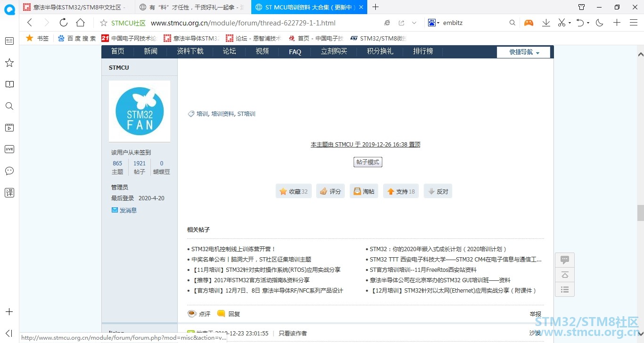Viewport: 644px width, 343px height.
Task: Bookmark this page with the star icon
Action: [104, 23]
